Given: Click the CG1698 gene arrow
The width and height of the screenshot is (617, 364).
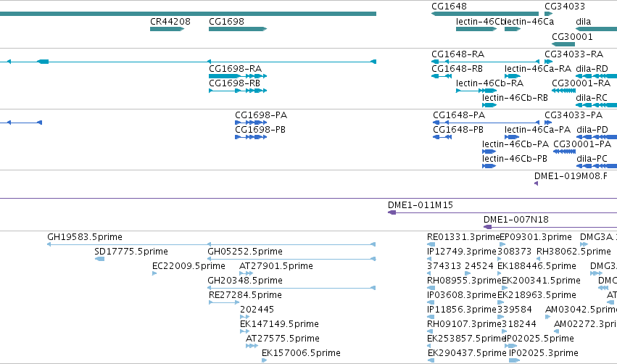Looking at the screenshot, I should point(238,29).
